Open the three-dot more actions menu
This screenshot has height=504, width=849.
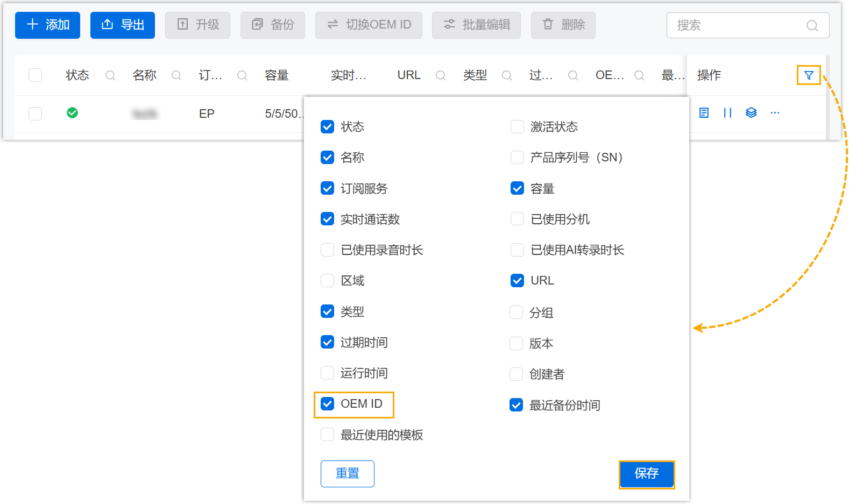coord(775,113)
